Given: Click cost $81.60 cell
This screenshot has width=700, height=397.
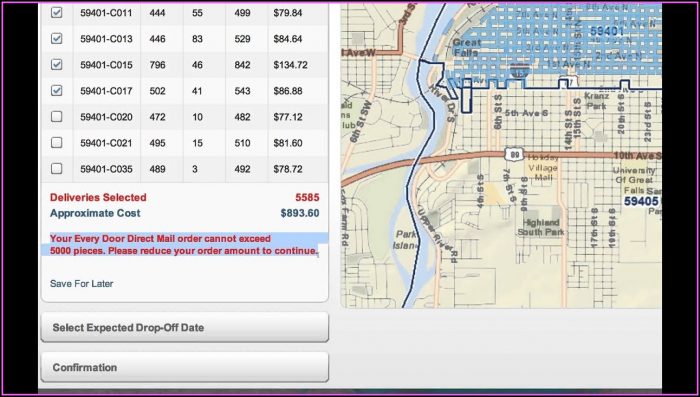Looking at the screenshot, I should click(288, 143).
